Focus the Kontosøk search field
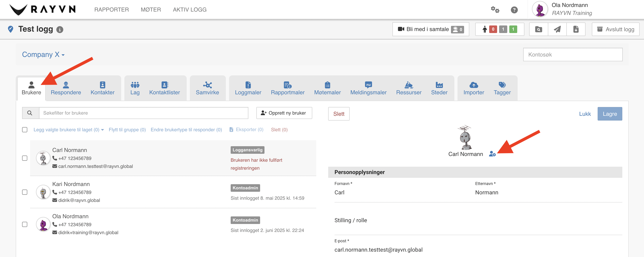This screenshot has width=644, height=257. tap(573, 55)
